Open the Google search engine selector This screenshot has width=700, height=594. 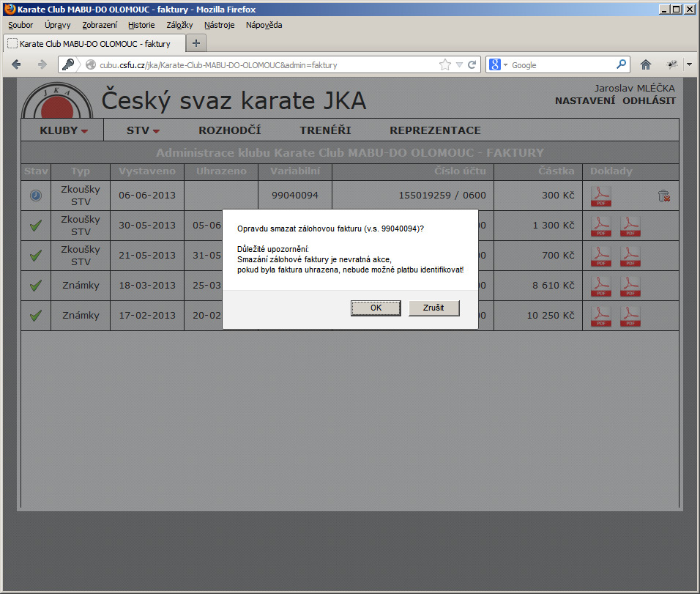tap(498, 64)
